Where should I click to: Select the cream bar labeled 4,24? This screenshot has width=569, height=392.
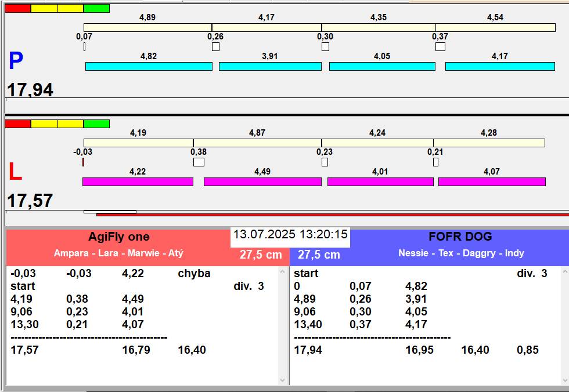pyautogui.click(x=377, y=143)
